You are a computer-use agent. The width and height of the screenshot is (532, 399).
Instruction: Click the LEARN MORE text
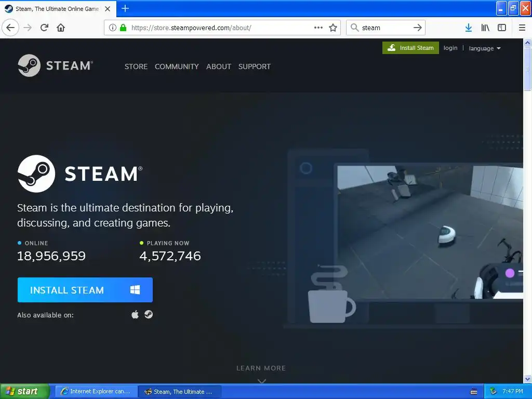coord(261,368)
